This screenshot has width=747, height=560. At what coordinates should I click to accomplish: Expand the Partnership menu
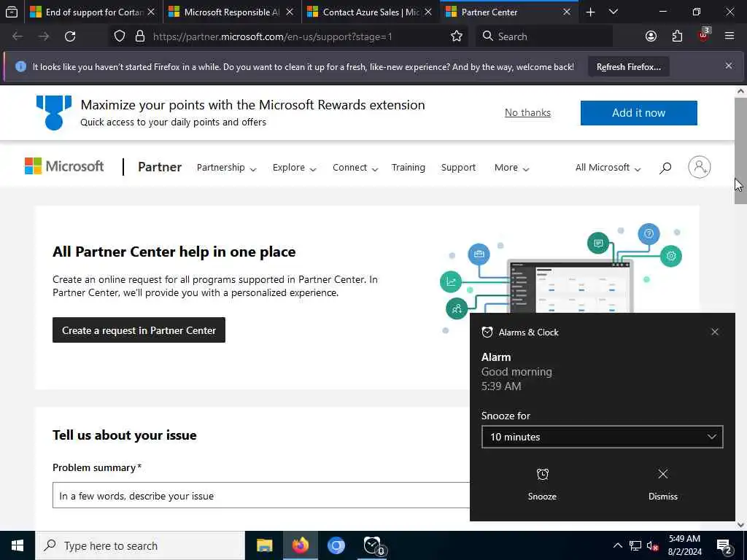click(x=226, y=168)
